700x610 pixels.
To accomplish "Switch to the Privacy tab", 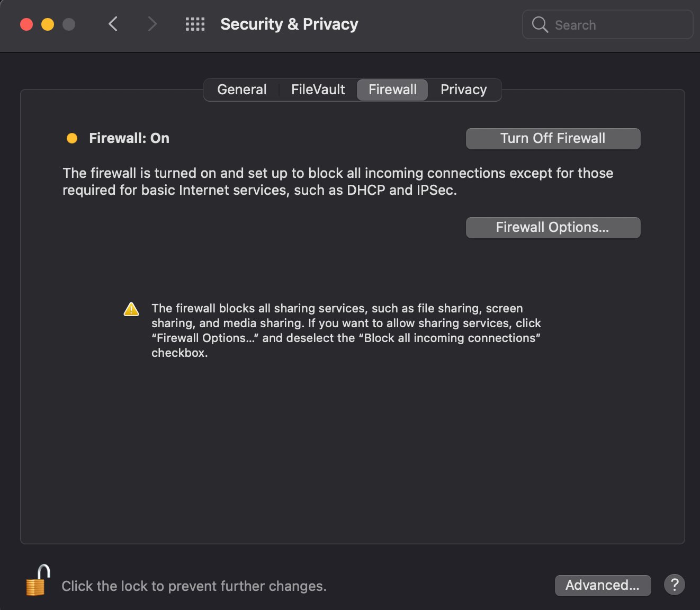I will click(463, 89).
